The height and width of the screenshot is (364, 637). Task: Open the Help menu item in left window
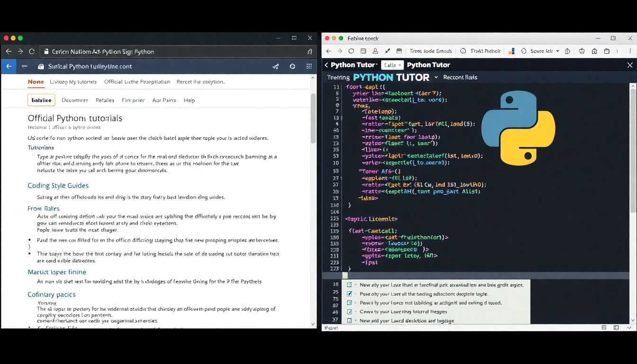189,100
